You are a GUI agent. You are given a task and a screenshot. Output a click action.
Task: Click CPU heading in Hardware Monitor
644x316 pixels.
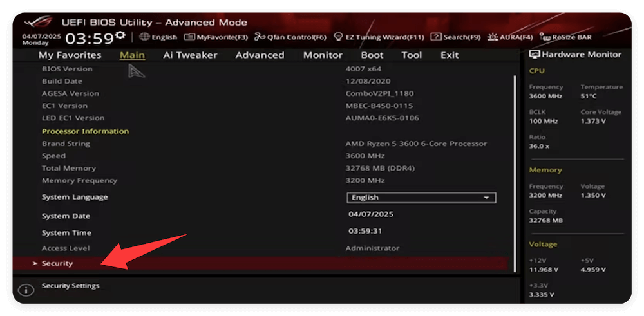537,71
